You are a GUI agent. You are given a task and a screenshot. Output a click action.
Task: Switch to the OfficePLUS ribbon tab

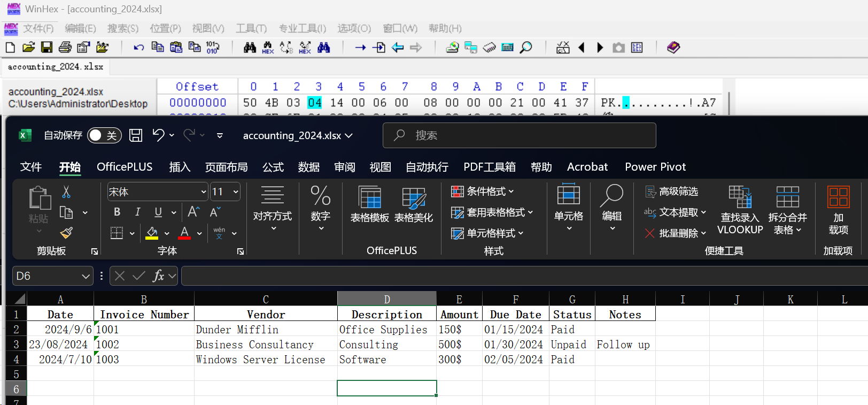tap(125, 167)
